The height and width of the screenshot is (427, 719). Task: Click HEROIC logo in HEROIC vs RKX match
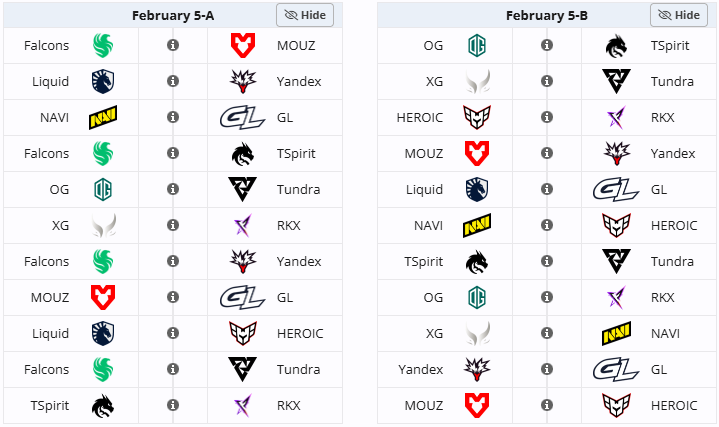477,118
